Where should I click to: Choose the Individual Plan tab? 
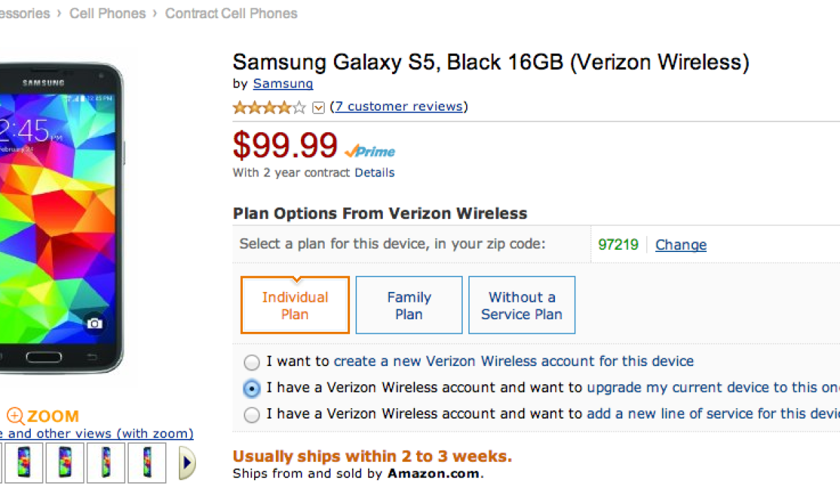point(295,305)
